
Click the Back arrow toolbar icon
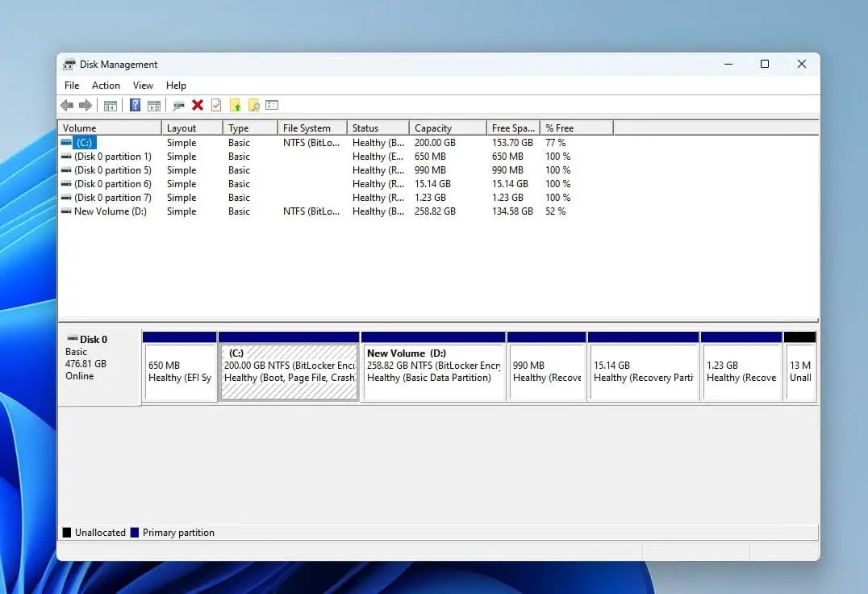coord(67,105)
